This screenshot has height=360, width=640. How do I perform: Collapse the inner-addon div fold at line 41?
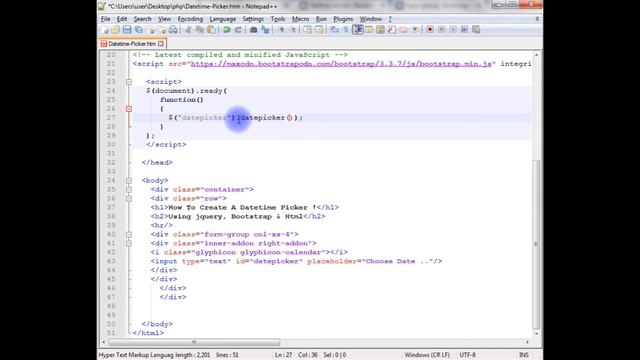pos(129,243)
